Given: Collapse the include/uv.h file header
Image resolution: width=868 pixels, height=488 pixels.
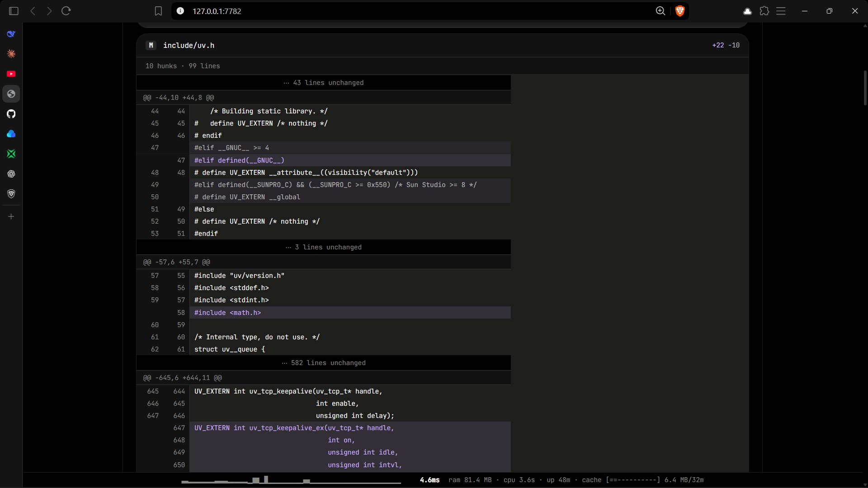Looking at the screenshot, I should [443, 45].
